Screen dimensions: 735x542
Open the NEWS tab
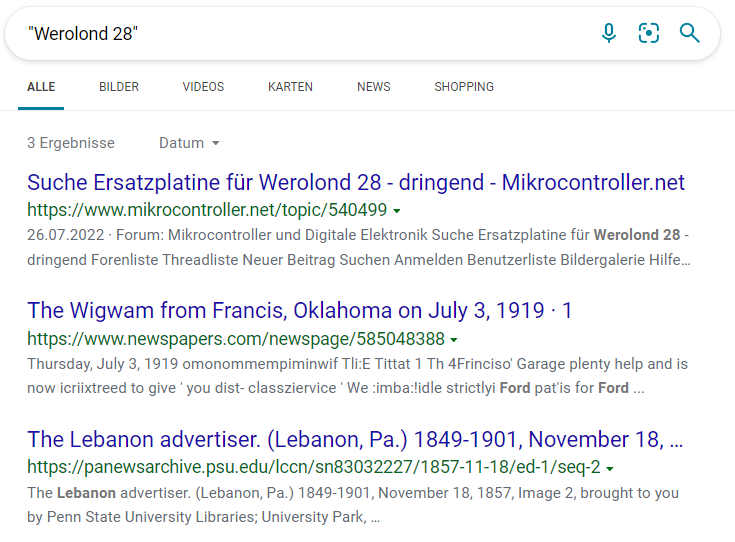click(374, 87)
